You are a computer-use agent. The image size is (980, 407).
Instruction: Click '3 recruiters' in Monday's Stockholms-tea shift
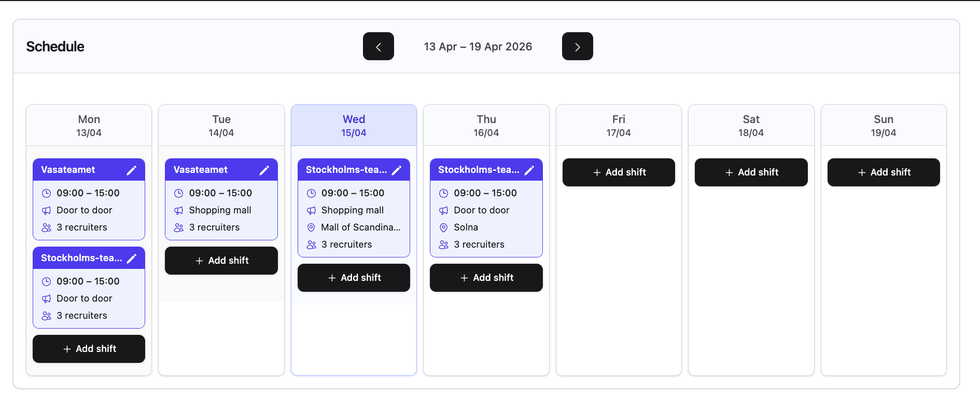[x=82, y=316]
